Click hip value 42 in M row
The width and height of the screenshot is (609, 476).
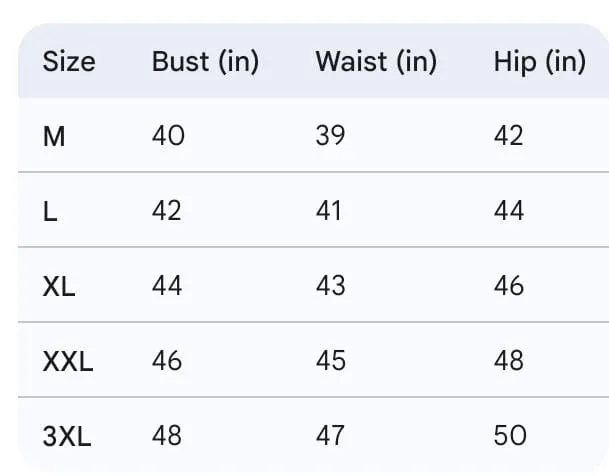click(x=508, y=136)
